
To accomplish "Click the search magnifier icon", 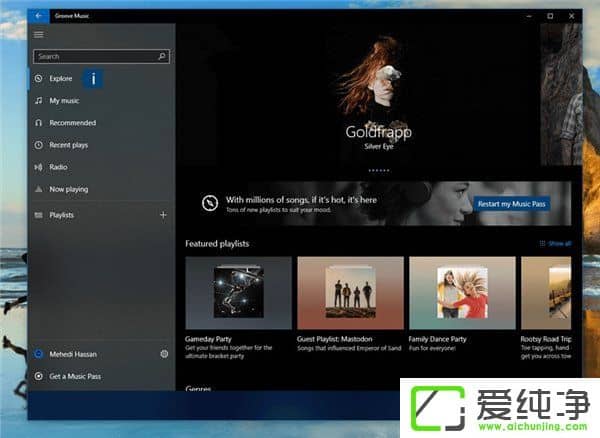I will pyautogui.click(x=162, y=56).
